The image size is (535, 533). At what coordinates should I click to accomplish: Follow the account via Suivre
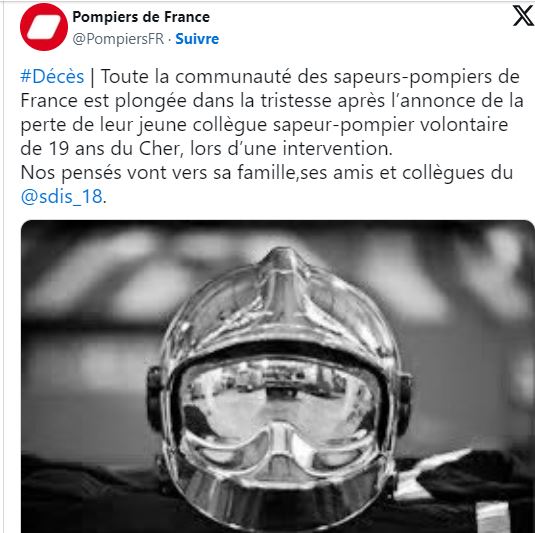point(197,39)
